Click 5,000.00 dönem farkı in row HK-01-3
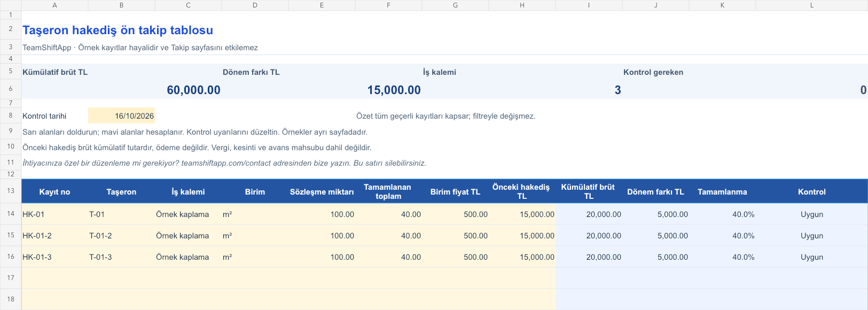The width and height of the screenshot is (868, 310). [655, 257]
